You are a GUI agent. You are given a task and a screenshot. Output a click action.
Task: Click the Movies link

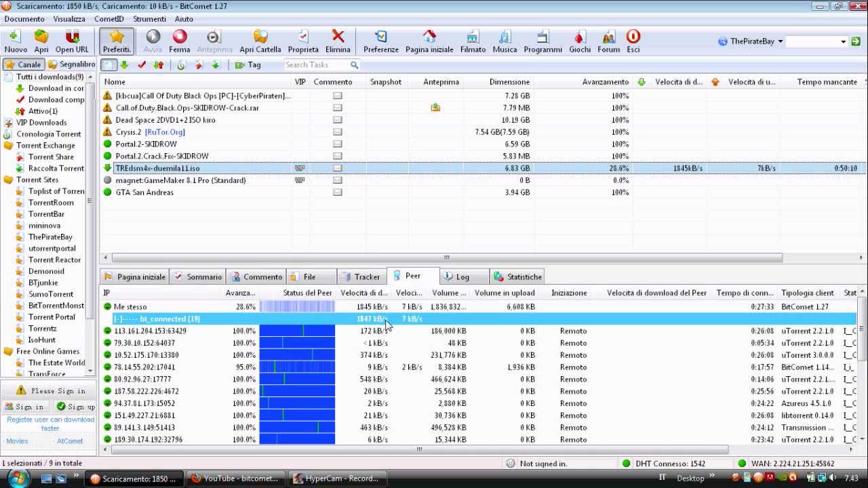click(x=17, y=441)
